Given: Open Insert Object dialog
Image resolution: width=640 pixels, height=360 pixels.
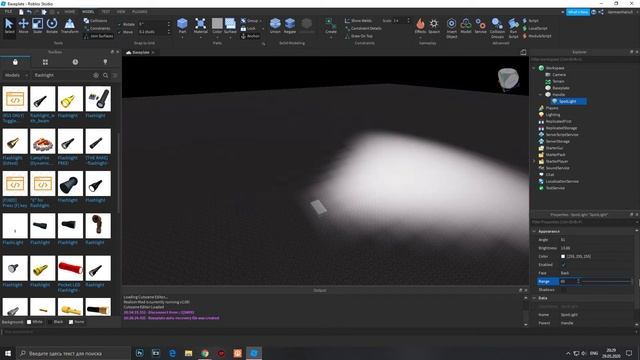Looking at the screenshot, I should [x=451, y=28].
